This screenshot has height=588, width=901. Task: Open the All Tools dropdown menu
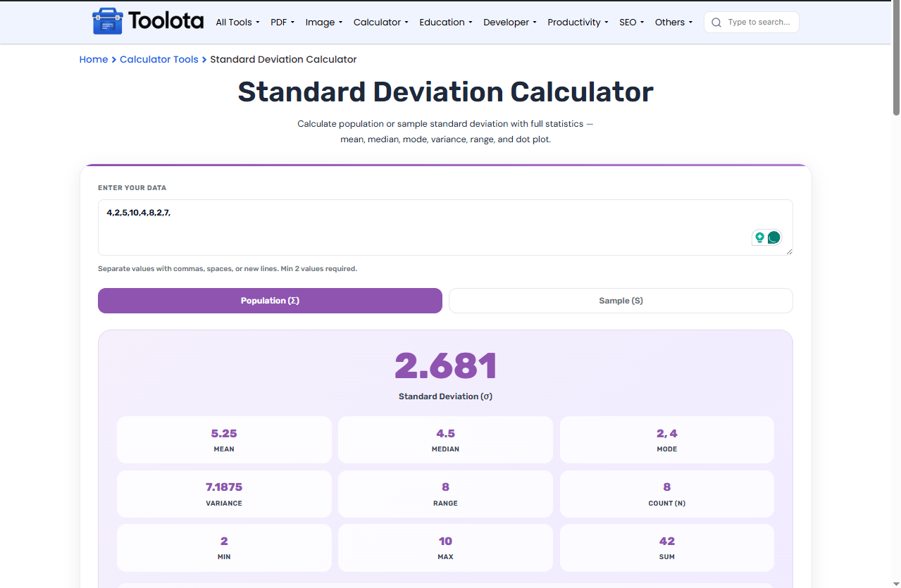click(237, 23)
